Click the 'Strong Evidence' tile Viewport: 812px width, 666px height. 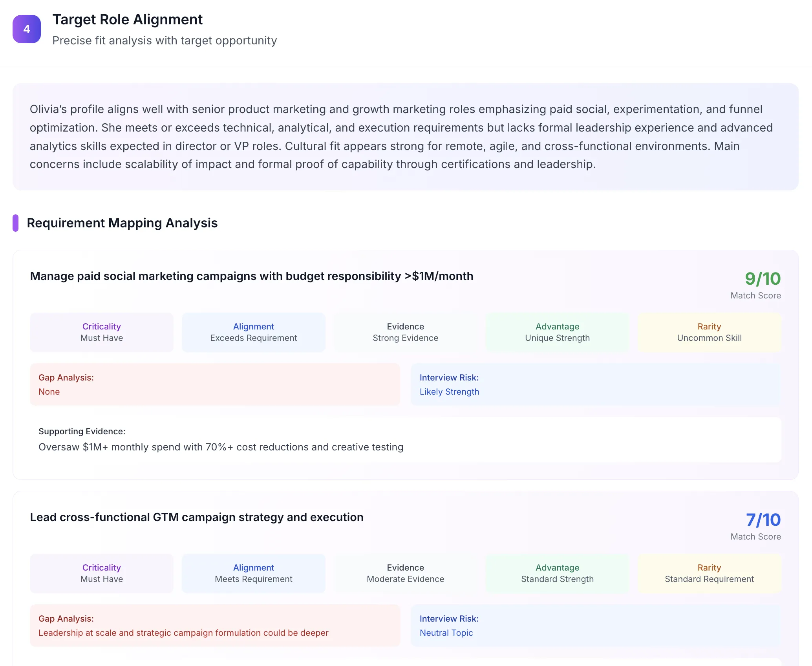coord(406,332)
